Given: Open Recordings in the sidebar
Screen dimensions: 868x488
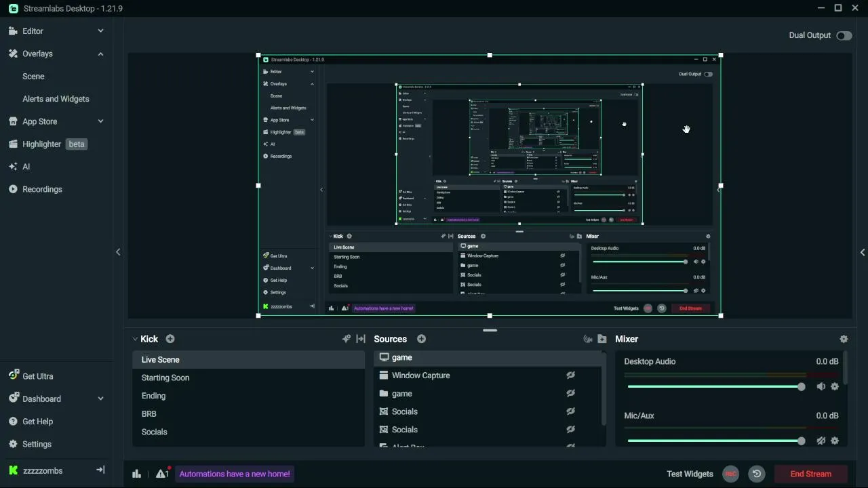Looking at the screenshot, I should pos(42,189).
